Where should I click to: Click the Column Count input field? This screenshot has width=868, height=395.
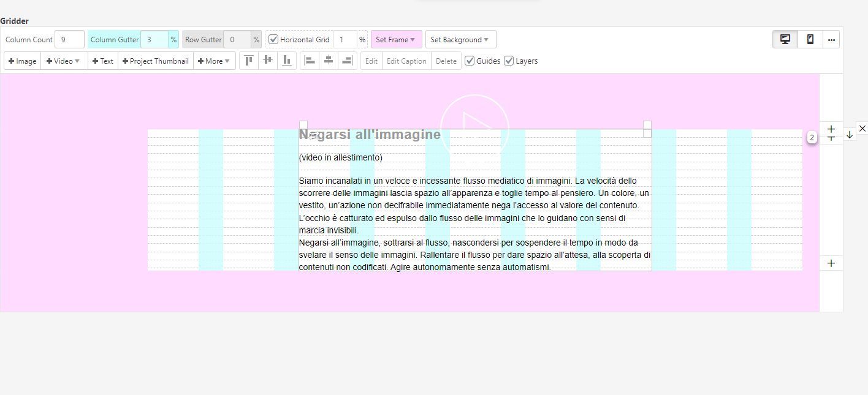click(69, 40)
